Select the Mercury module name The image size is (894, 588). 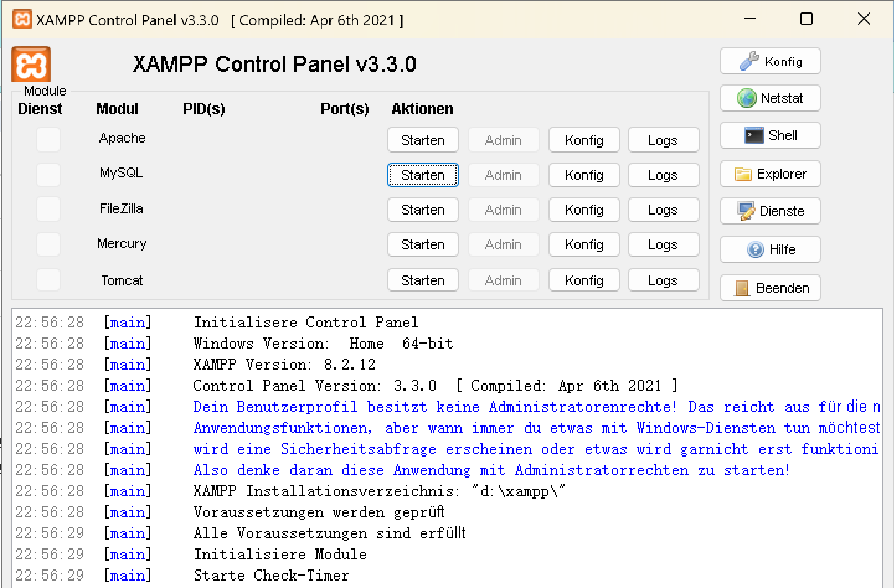click(x=122, y=243)
